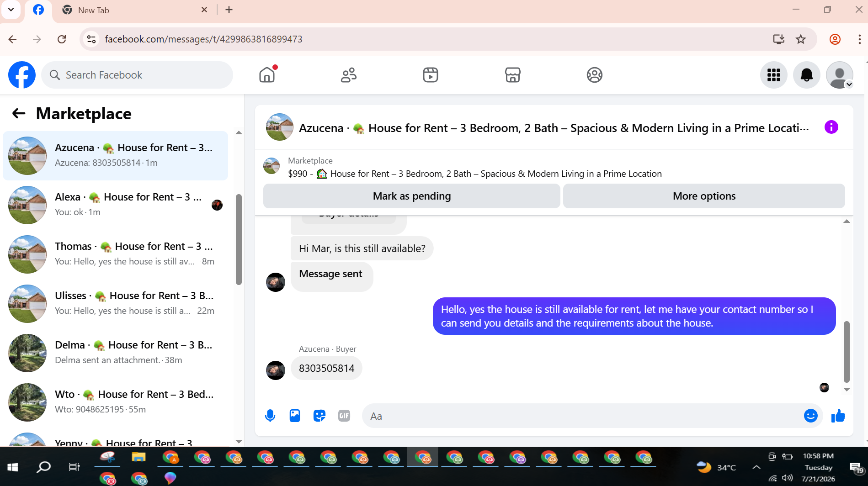Open the notifications bell
Viewport: 868px width, 486px height.
(807, 75)
